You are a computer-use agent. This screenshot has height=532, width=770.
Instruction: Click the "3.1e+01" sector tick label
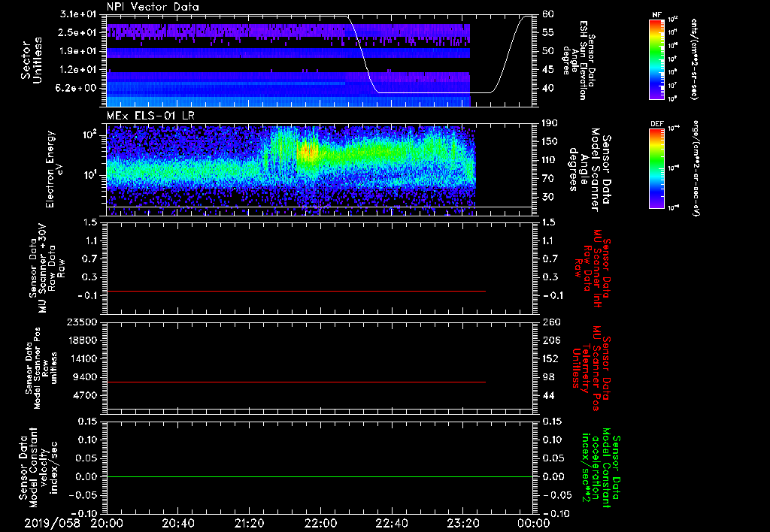click(x=80, y=14)
